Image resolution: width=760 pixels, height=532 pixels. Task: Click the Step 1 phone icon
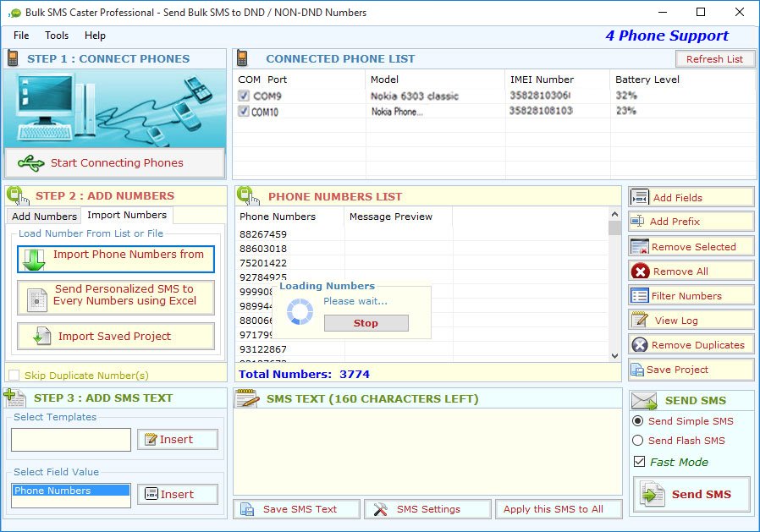[x=13, y=58]
